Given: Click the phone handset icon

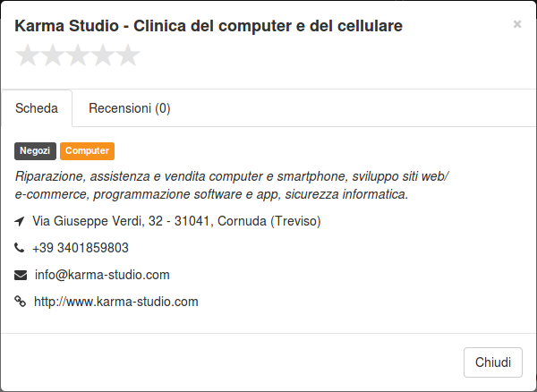Looking at the screenshot, I should (19, 248).
